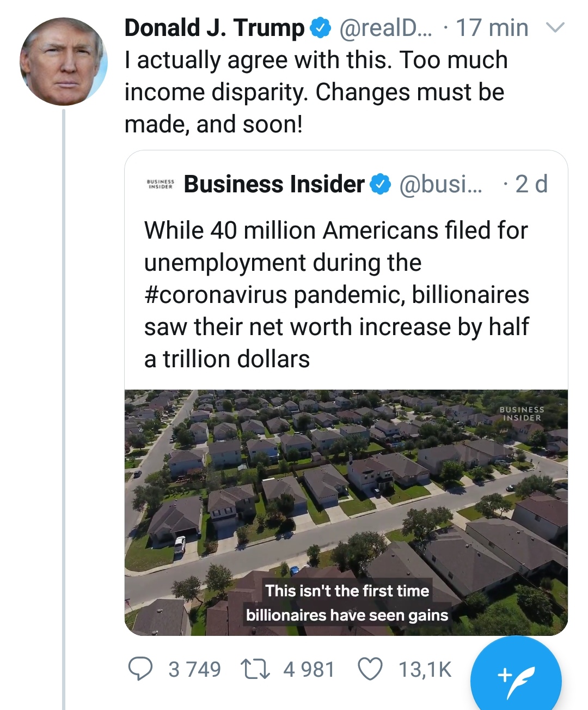Open Donald J. Trump's profile picture

[x=63, y=62]
